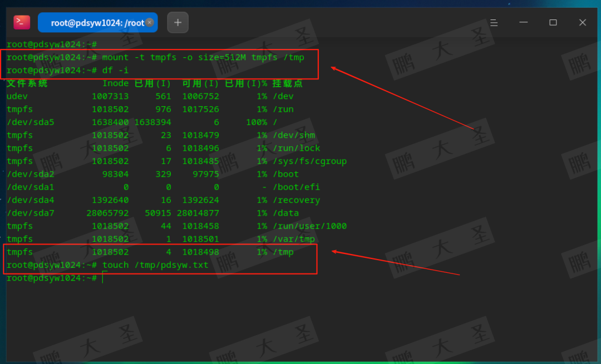601x364 pixels.
Task: Open the terminal hamburger menu
Action: click(494, 23)
